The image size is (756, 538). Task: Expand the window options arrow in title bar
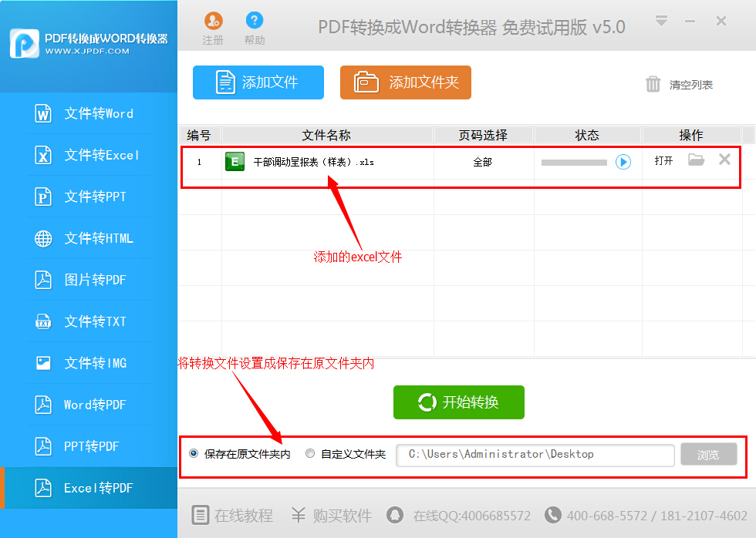coord(661,22)
